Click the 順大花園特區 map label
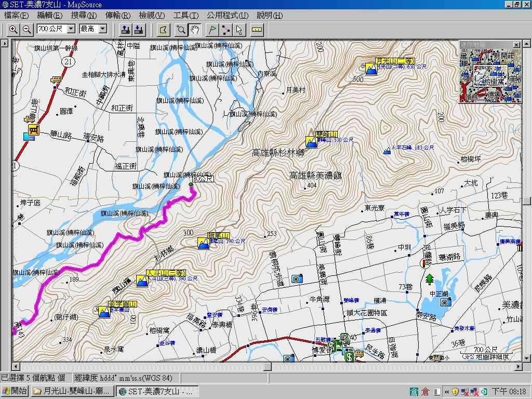The image size is (532, 399). tap(367, 313)
